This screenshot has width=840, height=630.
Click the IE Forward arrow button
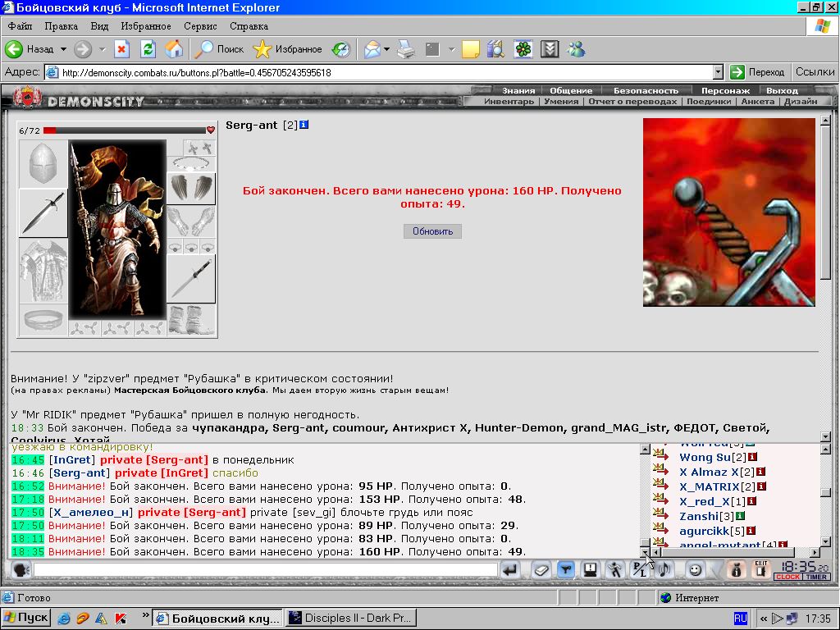(x=83, y=49)
